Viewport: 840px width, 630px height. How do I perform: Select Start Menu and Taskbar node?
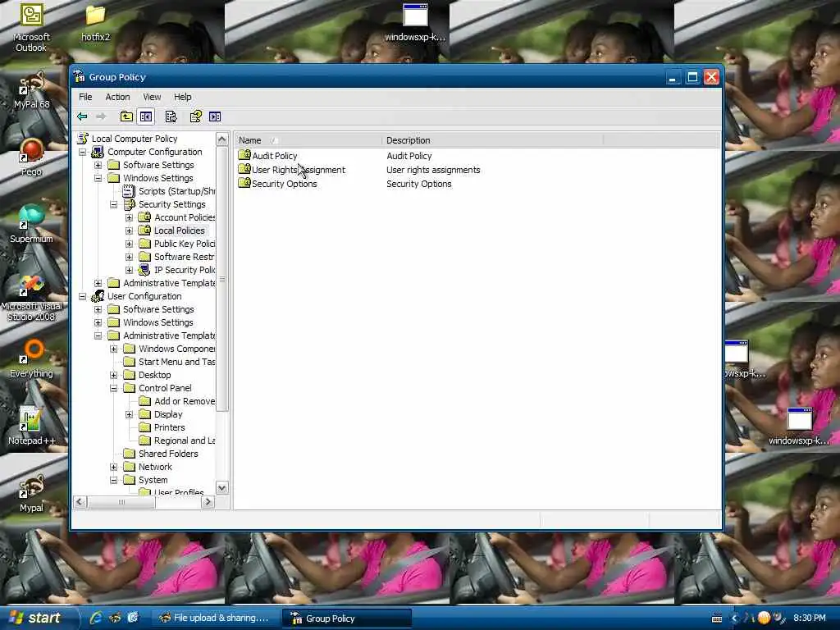[177, 362]
